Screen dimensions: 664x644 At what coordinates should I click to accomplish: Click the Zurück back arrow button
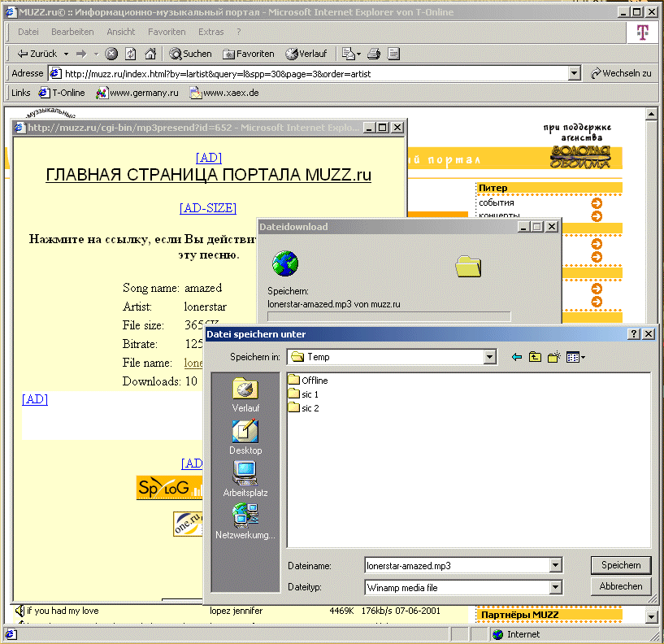tap(37, 54)
